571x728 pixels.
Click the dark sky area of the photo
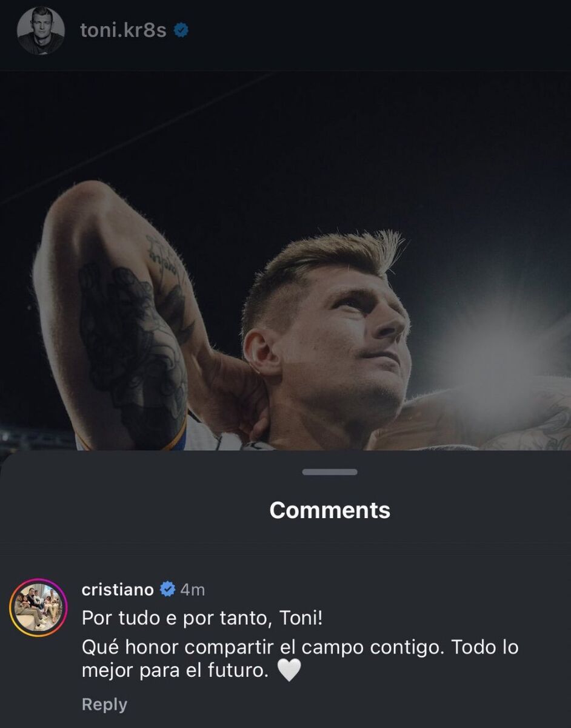click(364, 140)
